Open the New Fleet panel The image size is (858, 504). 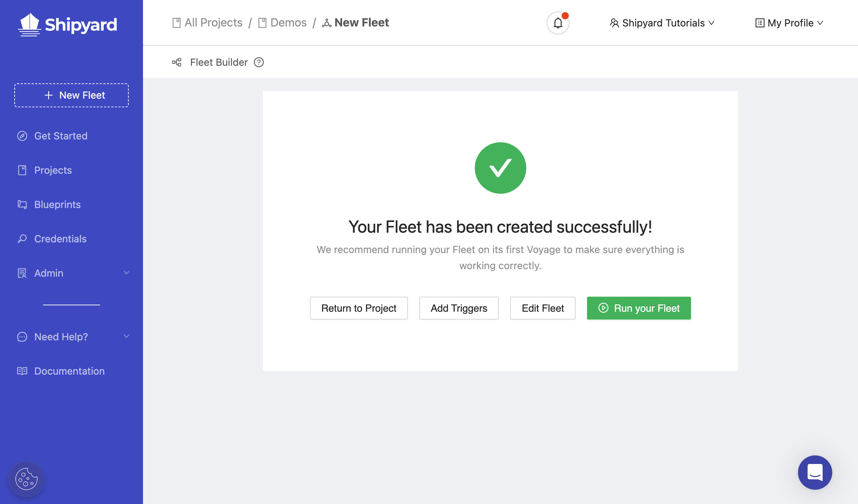71,95
